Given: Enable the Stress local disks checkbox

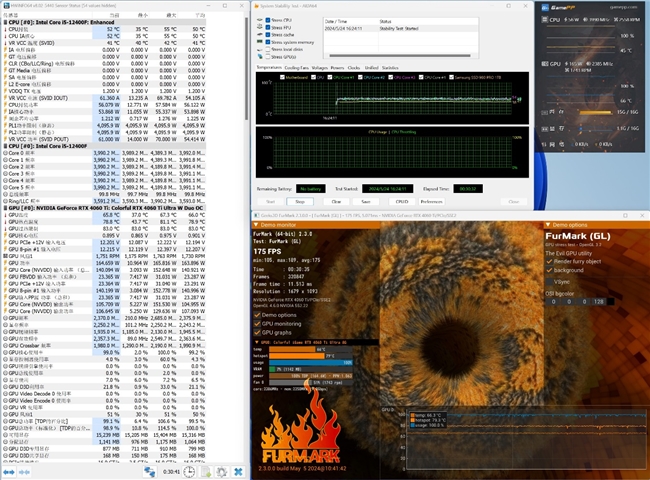Looking at the screenshot, I should 268,49.
